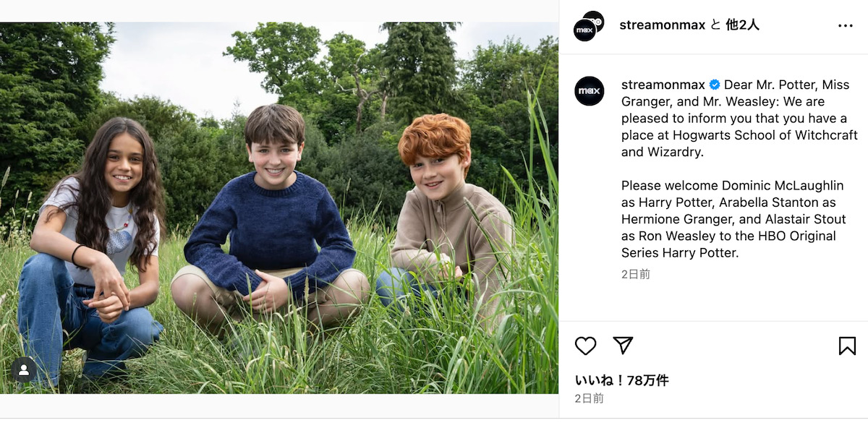Screen dimensions: 868x423
Task: Open the back avatar in header collab stack
Action: (594, 20)
